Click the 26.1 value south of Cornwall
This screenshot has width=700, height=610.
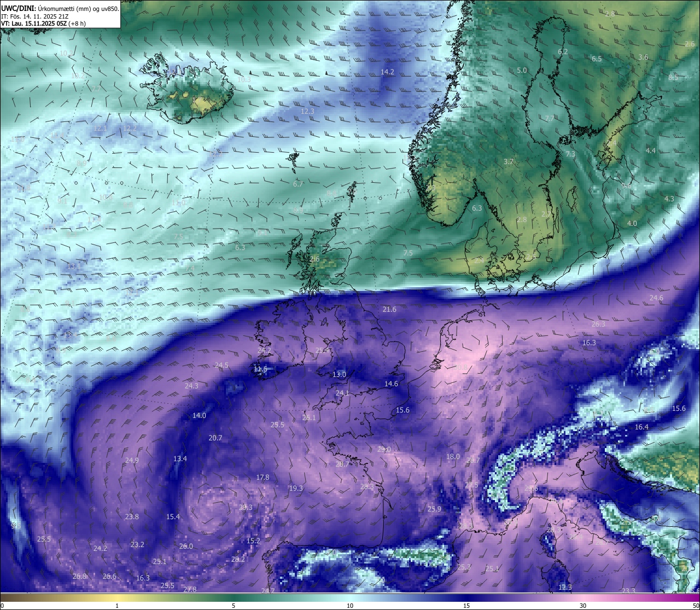tap(309, 417)
